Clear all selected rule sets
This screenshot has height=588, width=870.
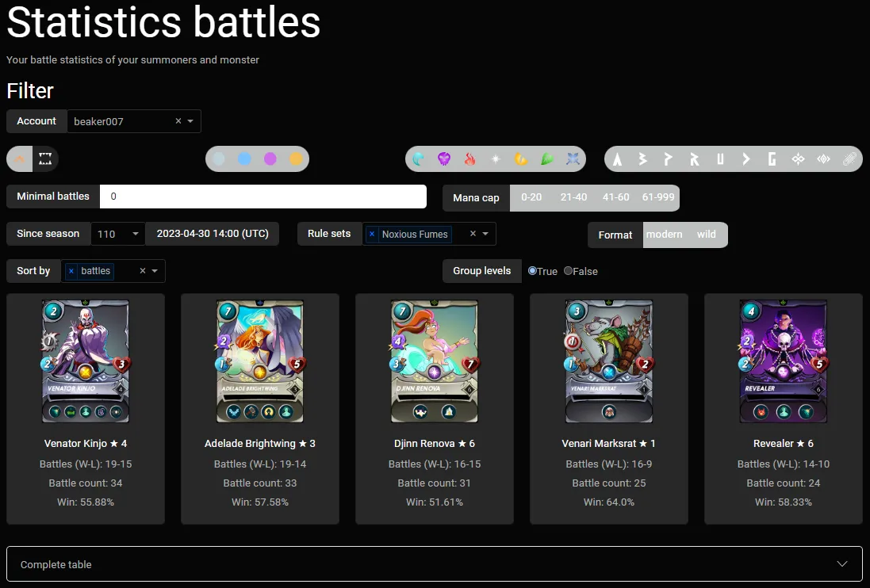(473, 234)
